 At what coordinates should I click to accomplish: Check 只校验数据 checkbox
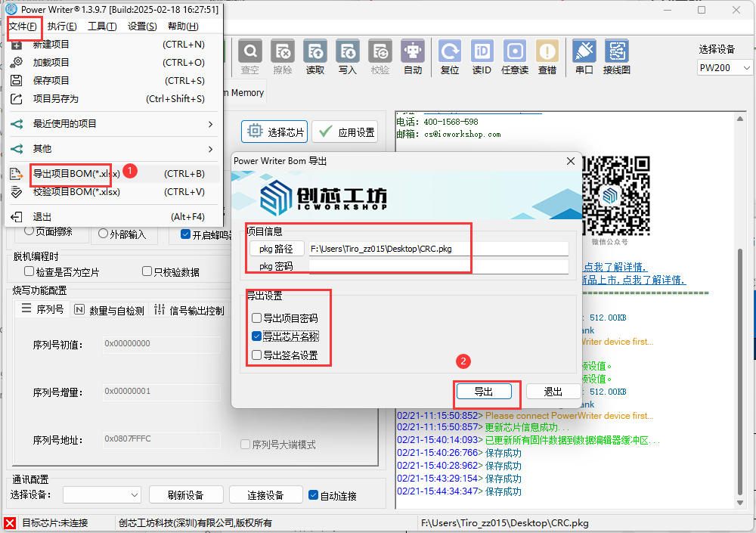147,271
